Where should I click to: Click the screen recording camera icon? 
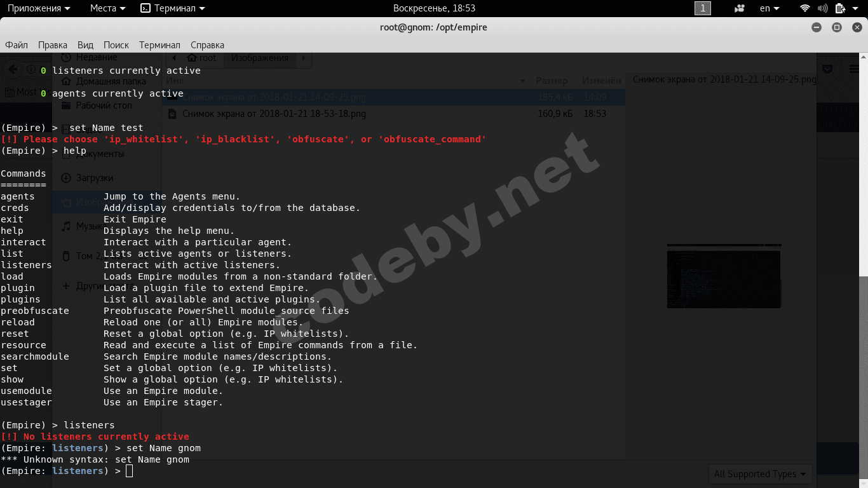(x=739, y=8)
